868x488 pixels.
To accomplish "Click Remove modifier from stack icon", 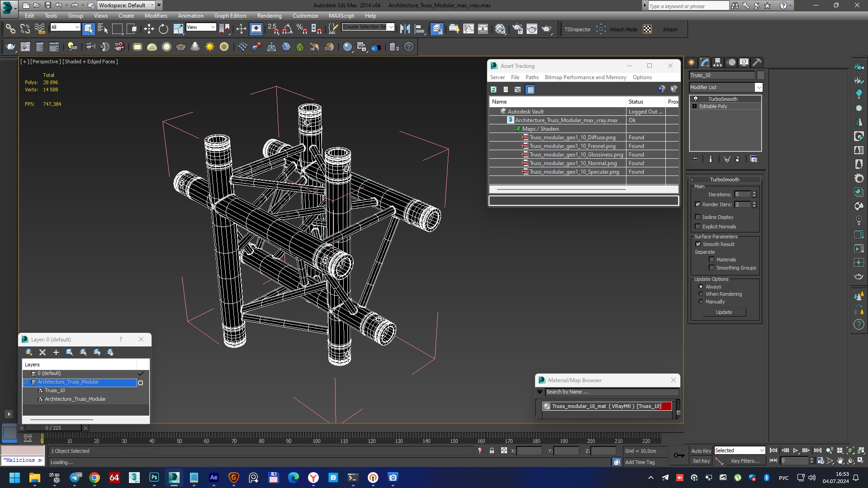I will point(738,159).
